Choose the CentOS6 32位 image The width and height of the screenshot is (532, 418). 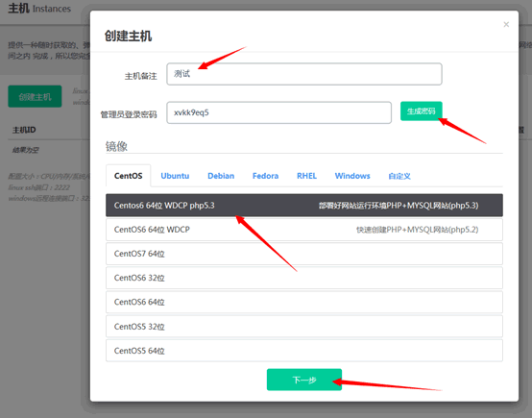click(304, 278)
